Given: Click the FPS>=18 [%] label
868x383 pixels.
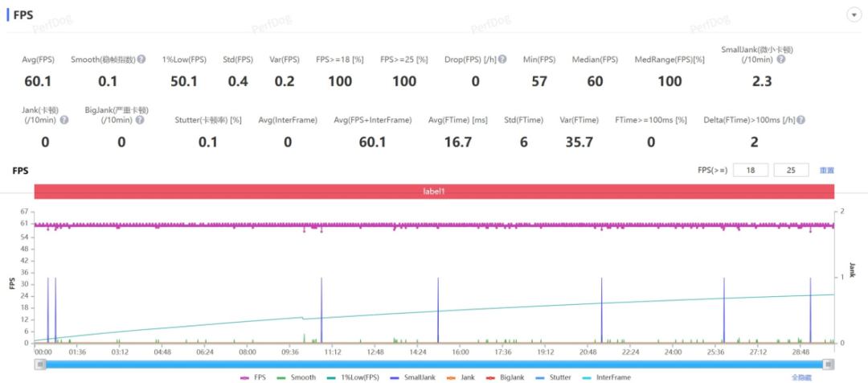Looking at the screenshot, I should coord(340,60).
